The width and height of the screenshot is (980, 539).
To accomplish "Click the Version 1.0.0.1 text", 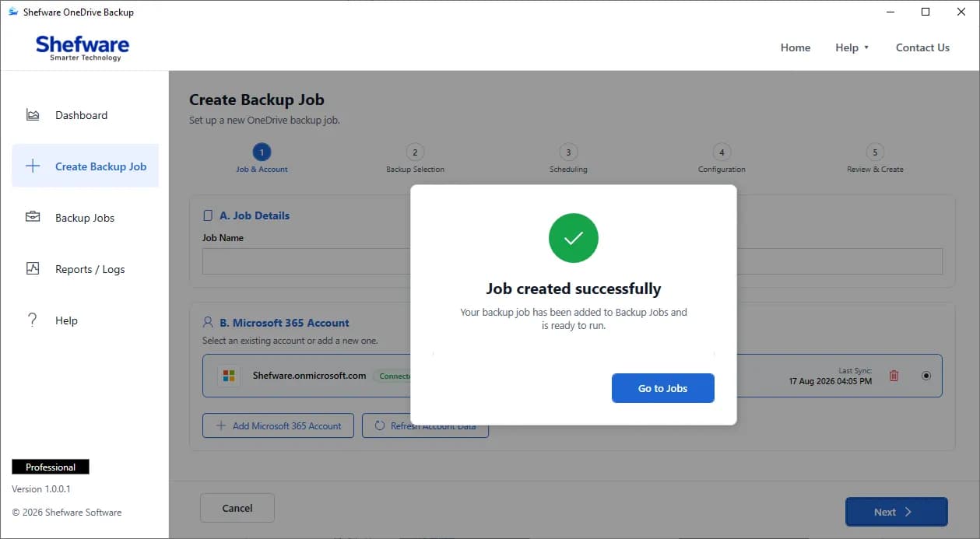I will click(41, 489).
